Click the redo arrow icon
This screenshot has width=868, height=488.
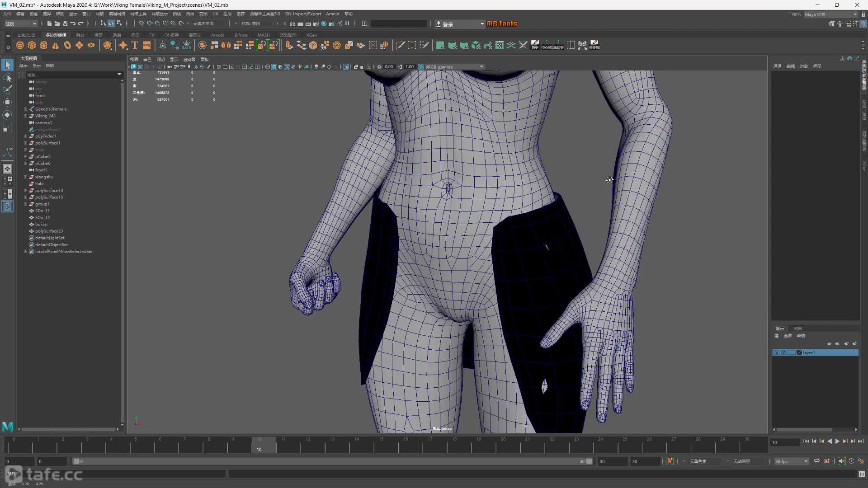pyautogui.click(x=81, y=23)
